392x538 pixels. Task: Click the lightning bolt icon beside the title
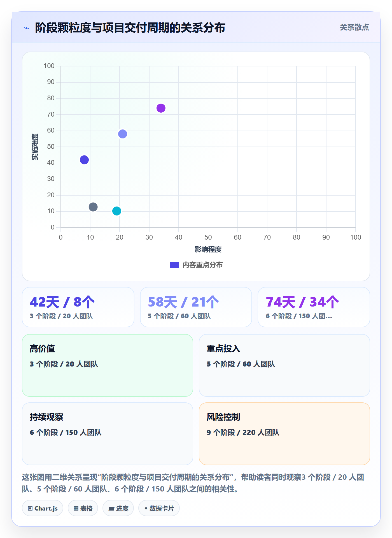[x=27, y=28]
